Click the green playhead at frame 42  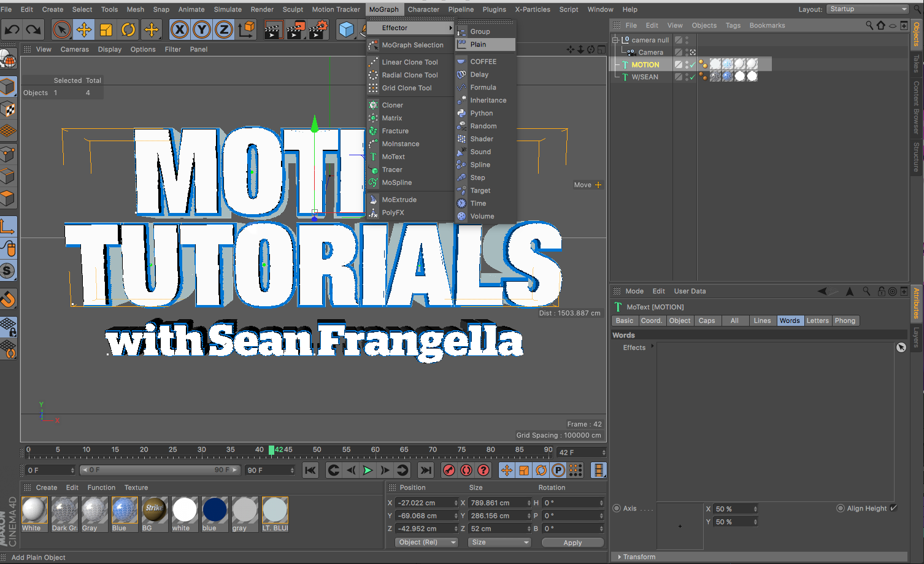click(271, 450)
